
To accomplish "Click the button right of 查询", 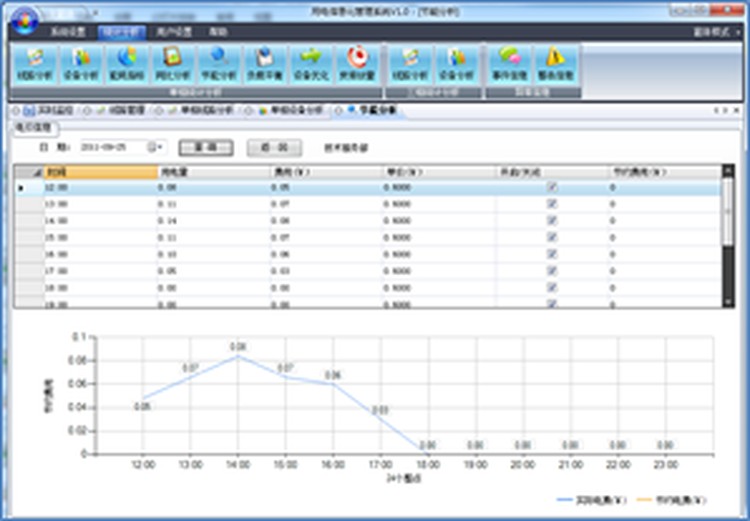I will [266, 147].
